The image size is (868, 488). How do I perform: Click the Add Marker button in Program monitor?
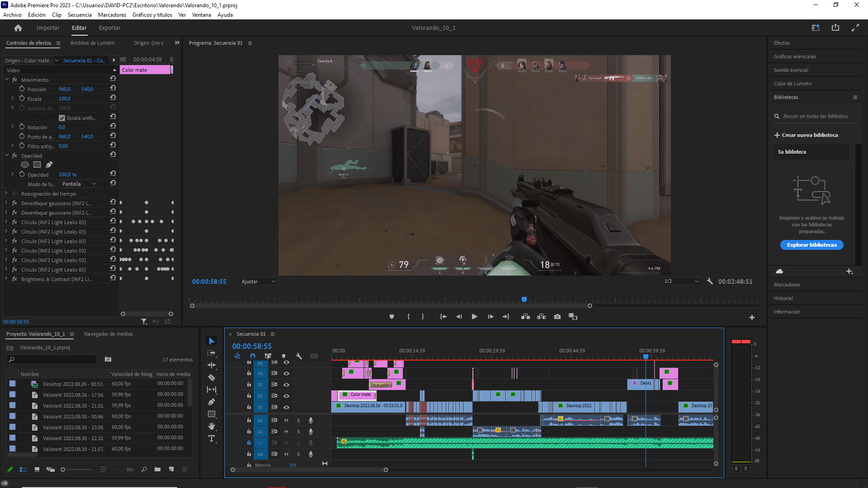(392, 317)
